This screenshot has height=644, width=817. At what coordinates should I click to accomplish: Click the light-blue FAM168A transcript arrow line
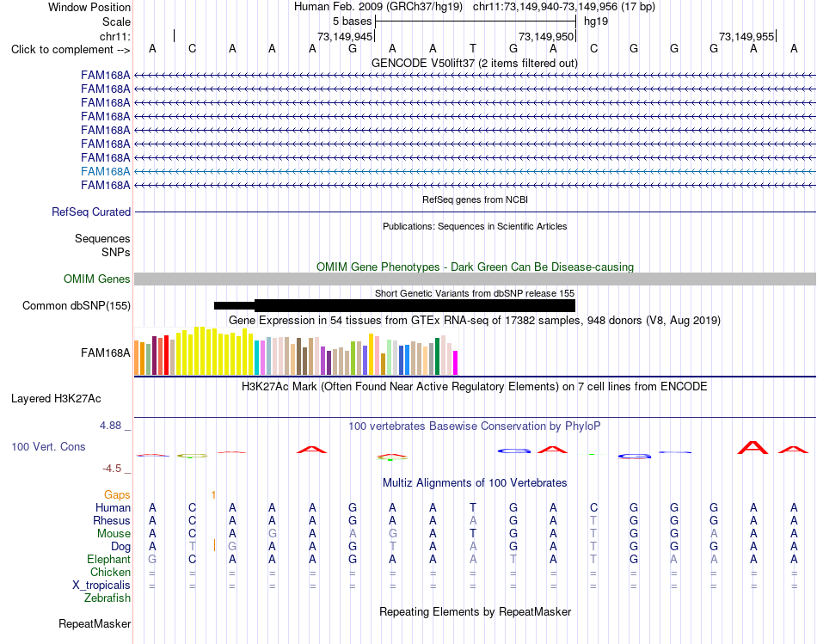(475, 171)
